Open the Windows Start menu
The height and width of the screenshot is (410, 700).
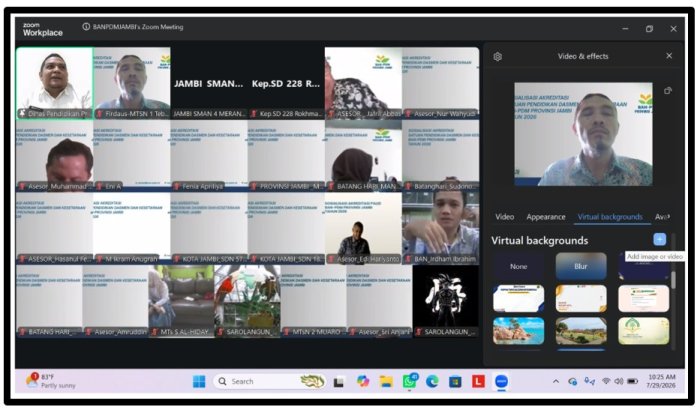point(199,381)
